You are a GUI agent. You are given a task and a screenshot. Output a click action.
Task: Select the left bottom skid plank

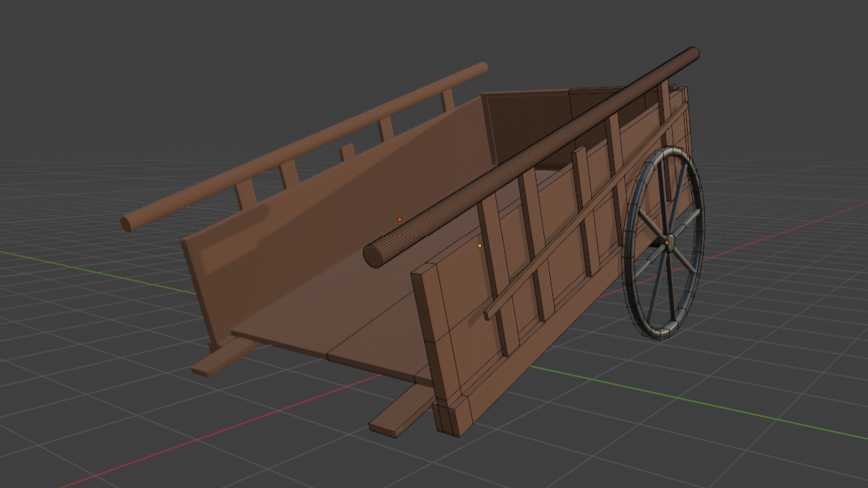point(227,356)
